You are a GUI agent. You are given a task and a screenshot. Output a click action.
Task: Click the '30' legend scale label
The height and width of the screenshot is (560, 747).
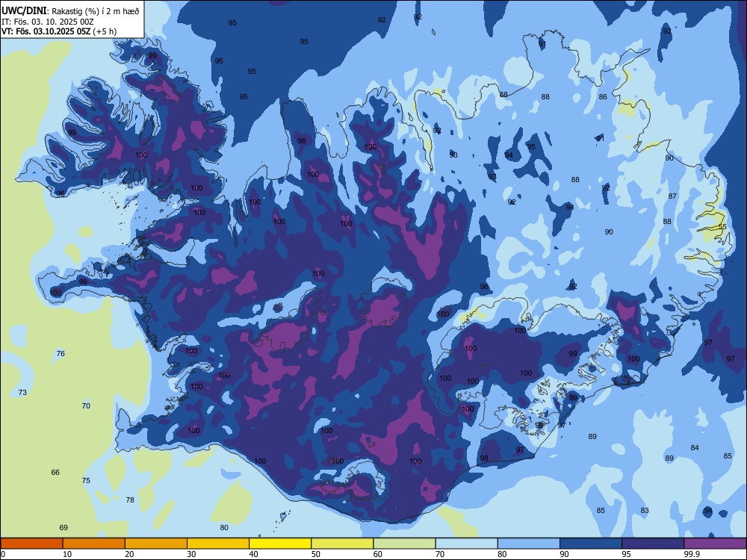click(x=191, y=554)
